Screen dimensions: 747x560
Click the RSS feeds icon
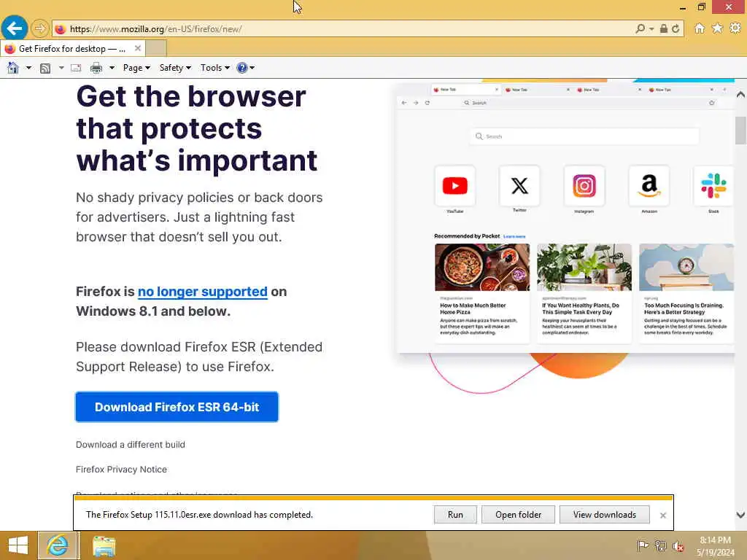click(x=45, y=68)
